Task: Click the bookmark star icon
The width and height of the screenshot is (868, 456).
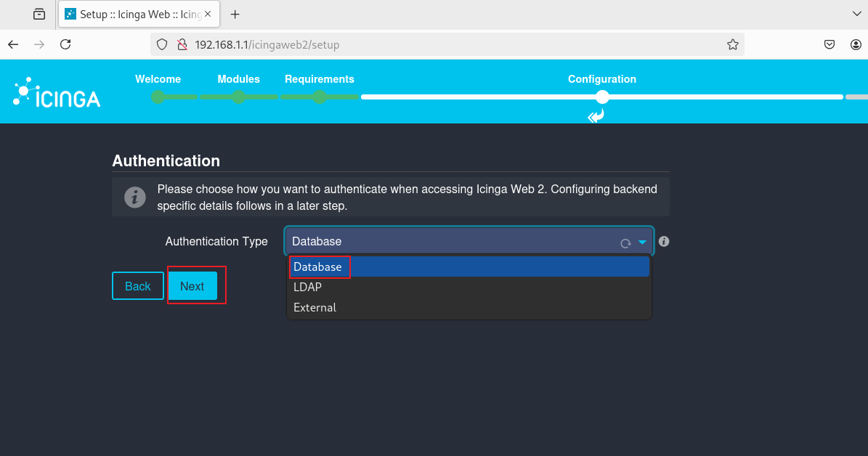Action: tap(732, 45)
